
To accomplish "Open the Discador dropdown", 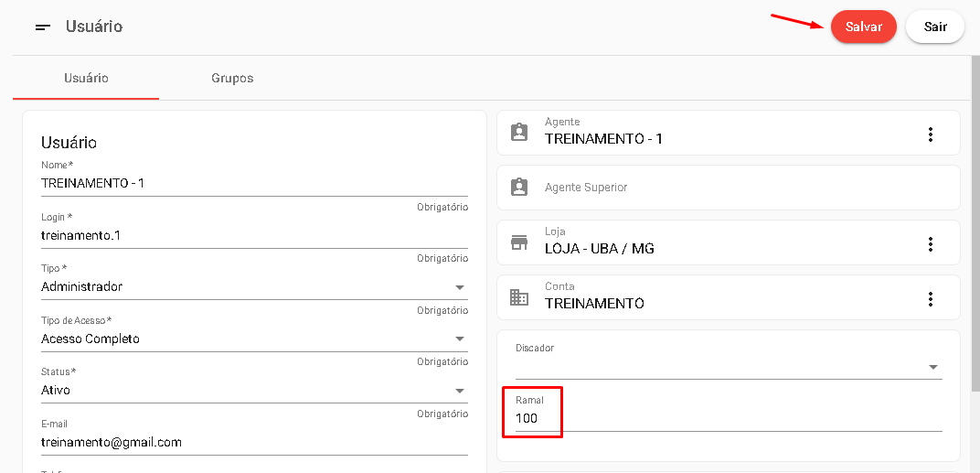I will [x=729, y=367].
